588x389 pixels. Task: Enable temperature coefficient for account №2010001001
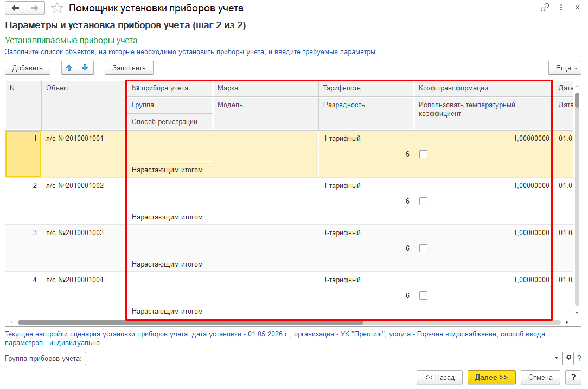coord(424,154)
